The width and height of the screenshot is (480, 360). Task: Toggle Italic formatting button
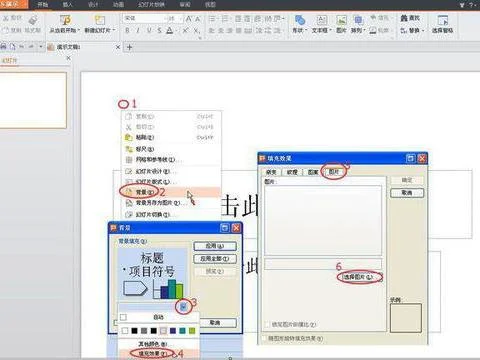pos(138,30)
